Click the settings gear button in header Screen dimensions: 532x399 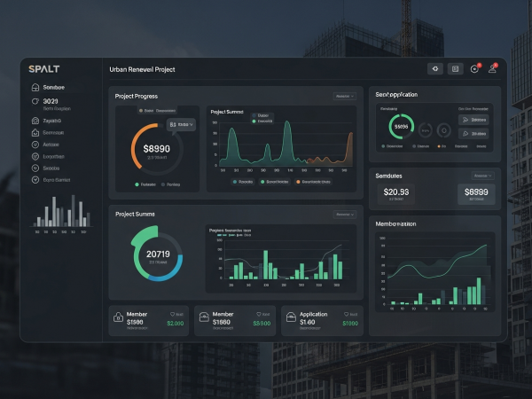(x=435, y=68)
